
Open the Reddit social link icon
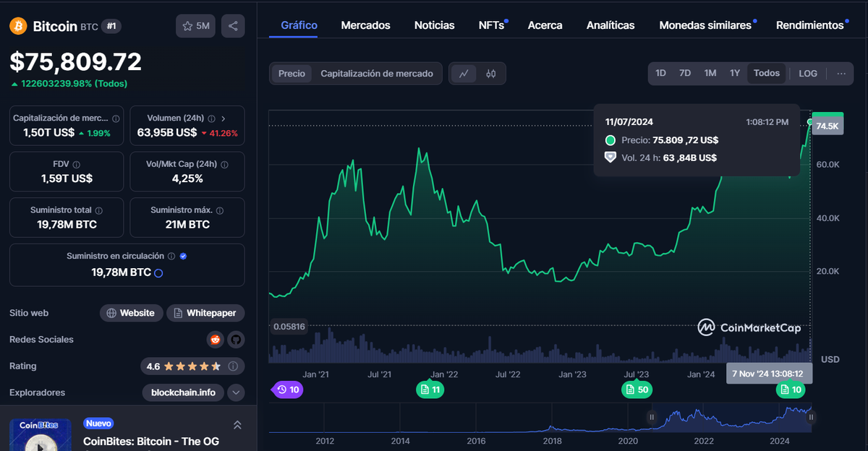pyautogui.click(x=215, y=340)
